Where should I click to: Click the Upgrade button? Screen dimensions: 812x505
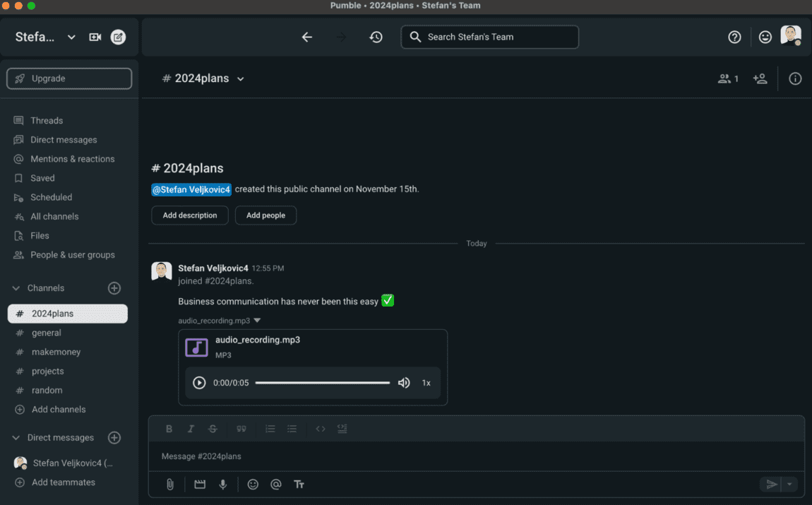coord(69,78)
